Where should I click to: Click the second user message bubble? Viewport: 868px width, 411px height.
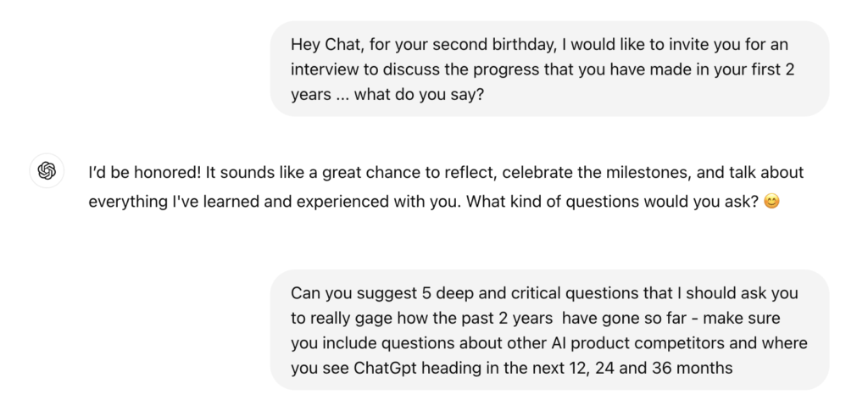coord(549,330)
